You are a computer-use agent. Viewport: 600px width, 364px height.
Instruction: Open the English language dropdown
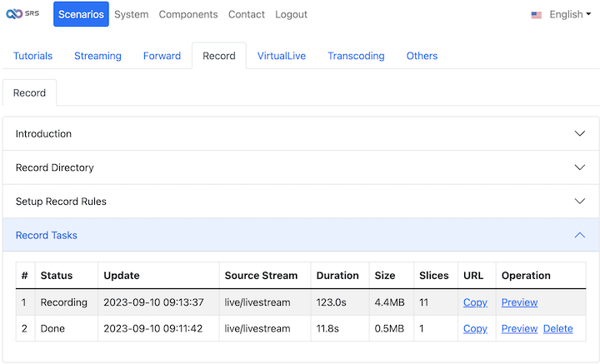tap(570, 14)
